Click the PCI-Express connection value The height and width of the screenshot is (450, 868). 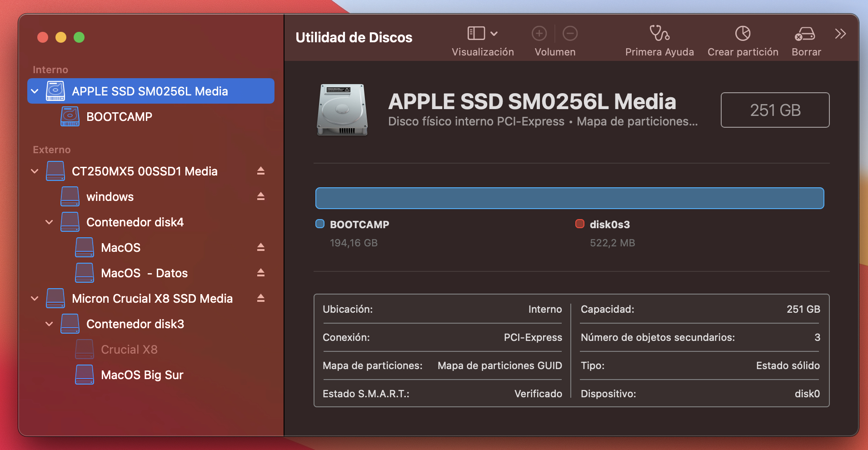(x=533, y=337)
